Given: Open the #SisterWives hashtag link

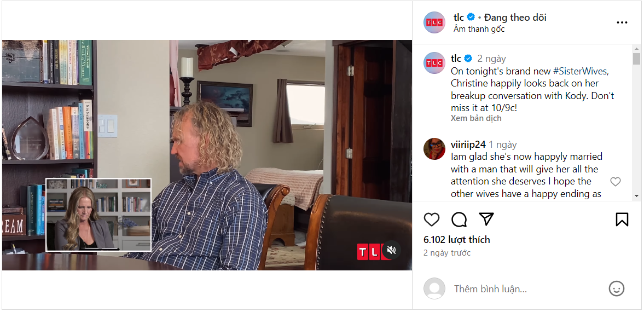Looking at the screenshot, I should (x=581, y=71).
